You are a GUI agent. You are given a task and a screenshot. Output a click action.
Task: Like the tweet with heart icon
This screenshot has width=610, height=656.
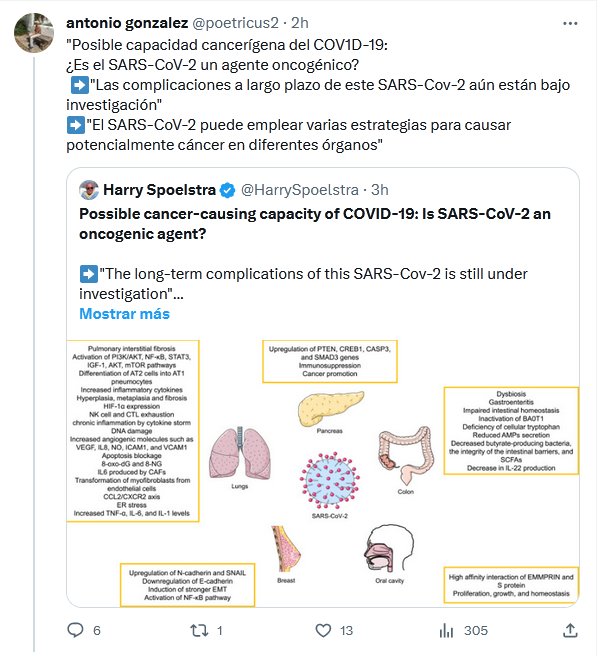[320, 630]
